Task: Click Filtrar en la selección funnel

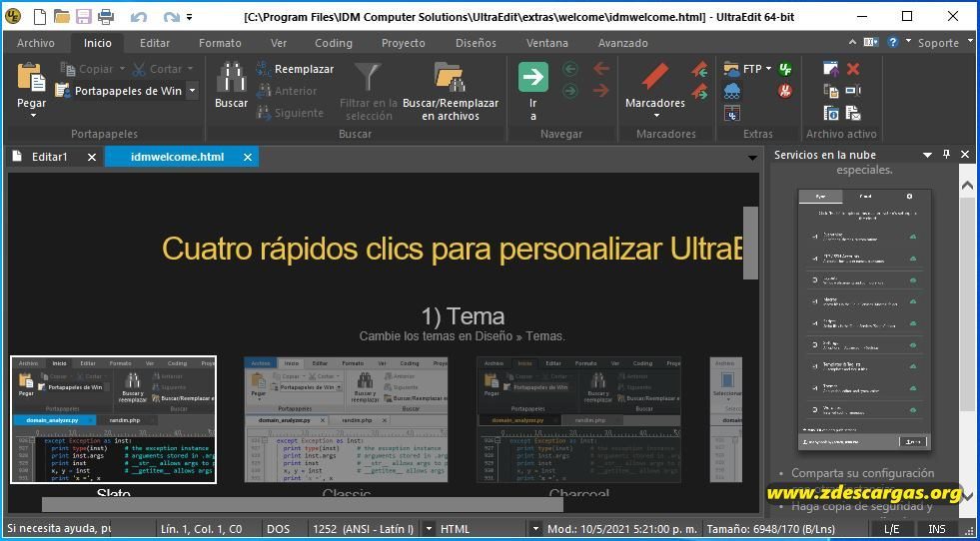Action: (x=369, y=77)
